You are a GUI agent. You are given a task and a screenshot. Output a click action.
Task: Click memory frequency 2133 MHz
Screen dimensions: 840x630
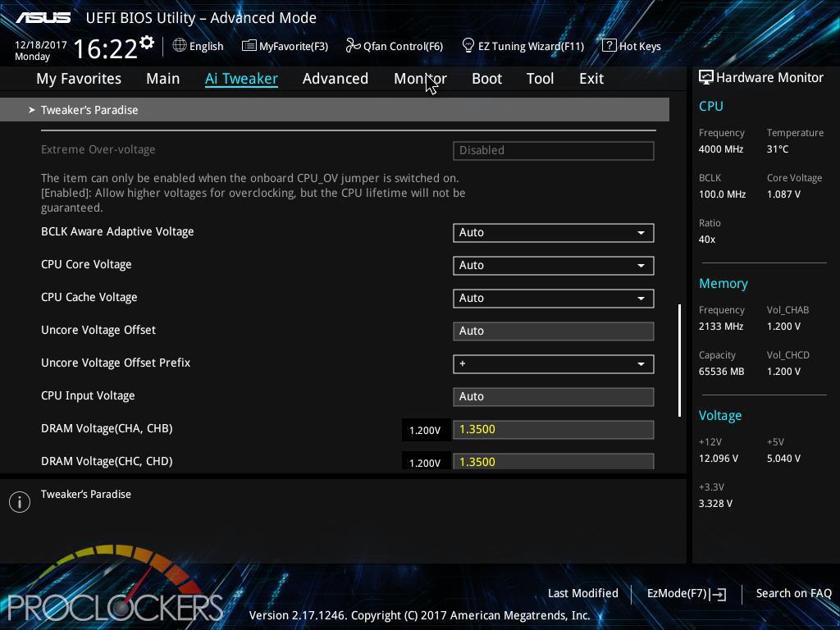click(x=720, y=326)
